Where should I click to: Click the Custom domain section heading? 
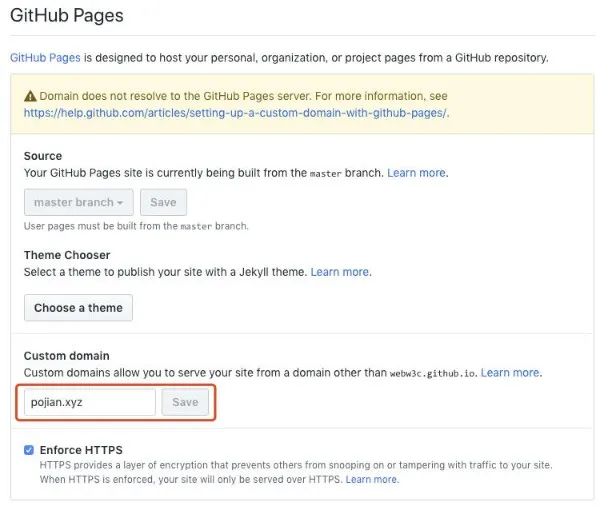(x=67, y=356)
